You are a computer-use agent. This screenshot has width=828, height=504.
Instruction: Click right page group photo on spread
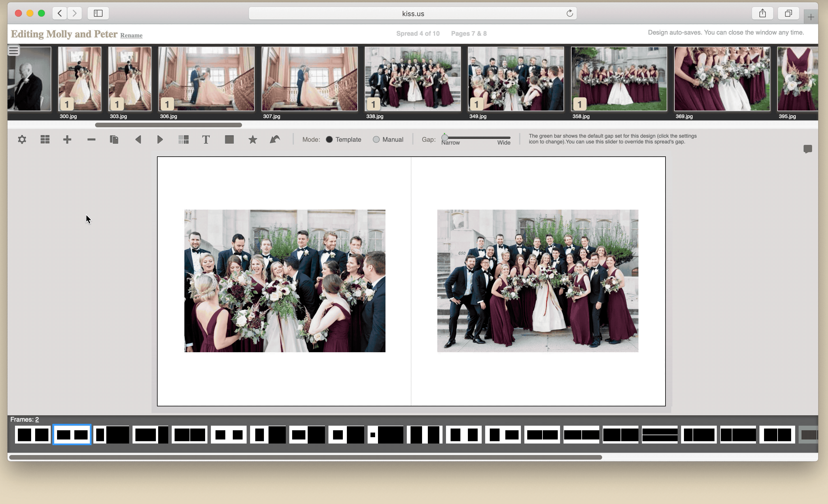coord(538,281)
